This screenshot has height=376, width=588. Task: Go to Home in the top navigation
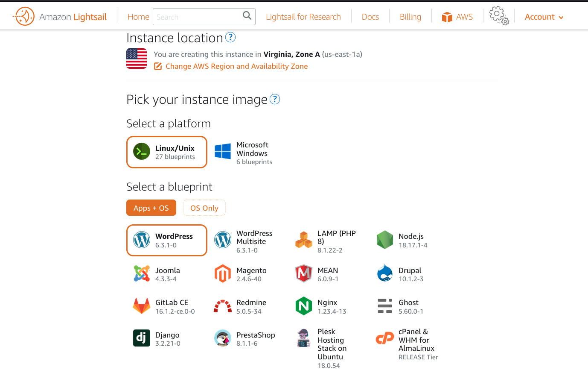pyautogui.click(x=138, y=17)
